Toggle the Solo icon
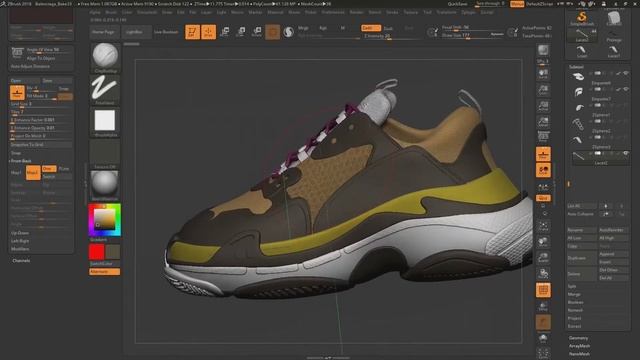 point(543,338)
